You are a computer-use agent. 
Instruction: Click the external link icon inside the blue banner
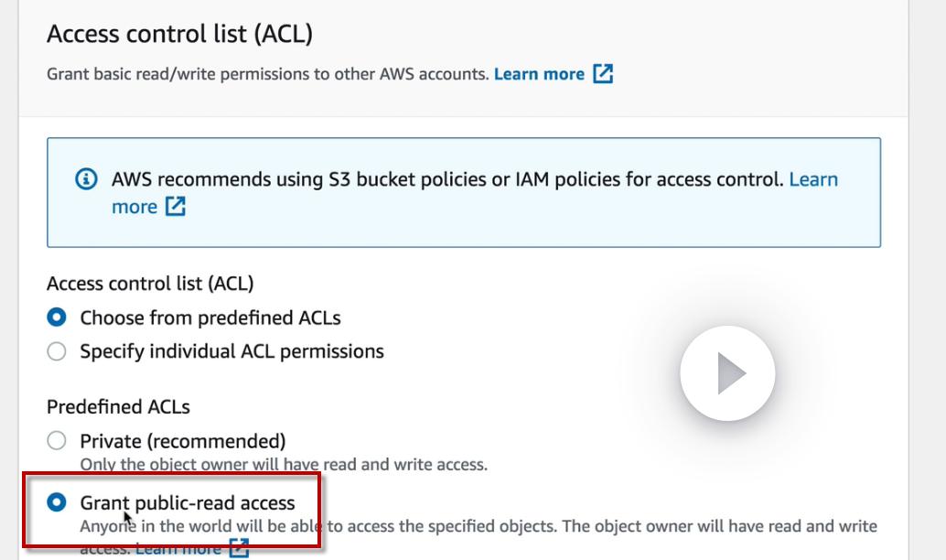click(175, 207)
